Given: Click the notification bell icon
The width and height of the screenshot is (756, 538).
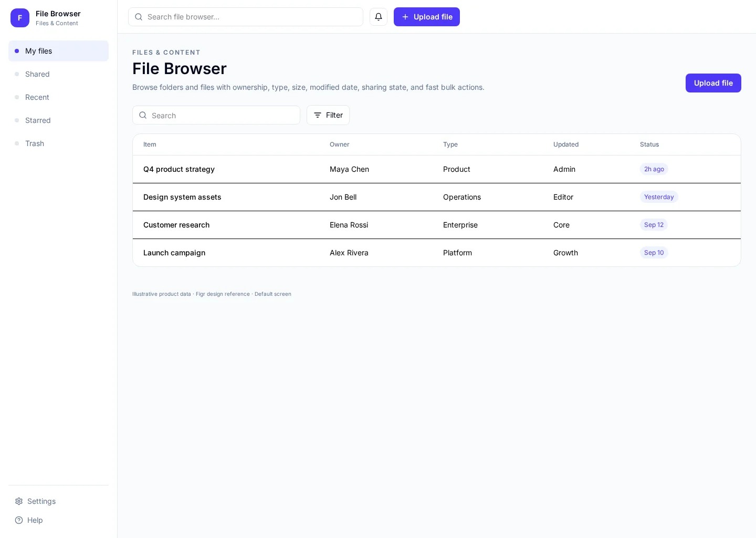Looking at the screenshot, I should pyautogui.click(x=379, y=17).
